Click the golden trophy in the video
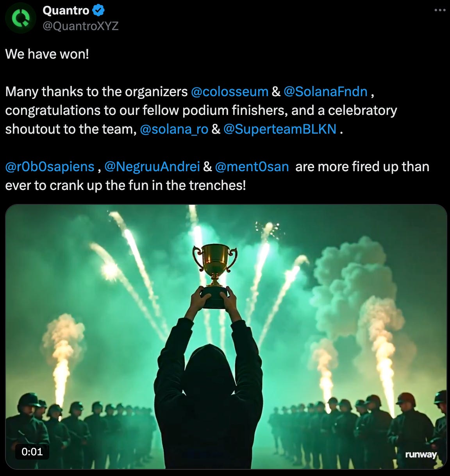The height and width of the screenshot is (476, 450). [214, 274]
